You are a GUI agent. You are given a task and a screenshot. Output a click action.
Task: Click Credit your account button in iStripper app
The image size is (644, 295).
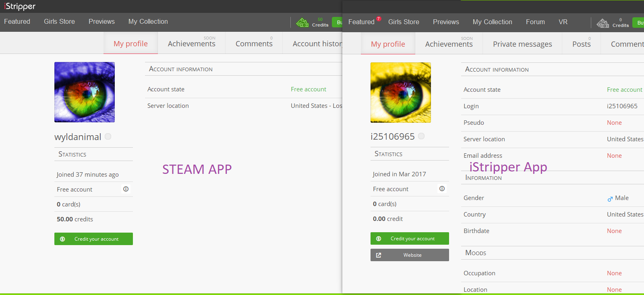[410, 239]
